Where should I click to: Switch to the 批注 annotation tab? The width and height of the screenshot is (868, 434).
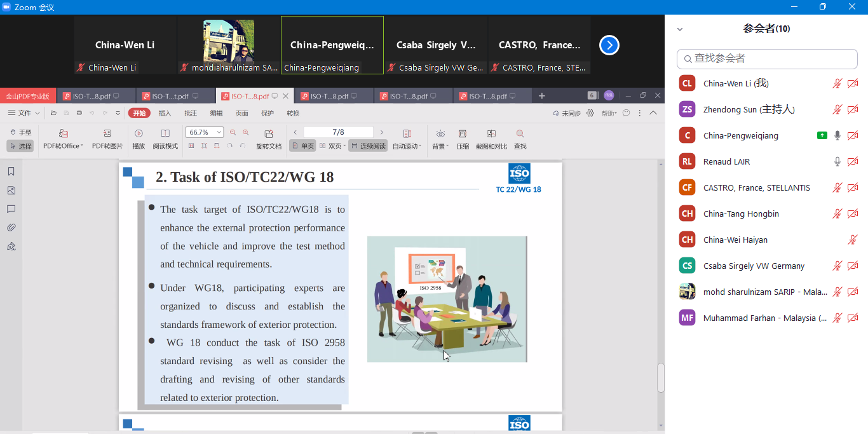[191, 113]
